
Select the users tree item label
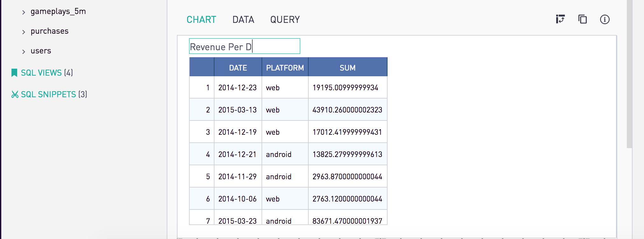tap(41, 51)
